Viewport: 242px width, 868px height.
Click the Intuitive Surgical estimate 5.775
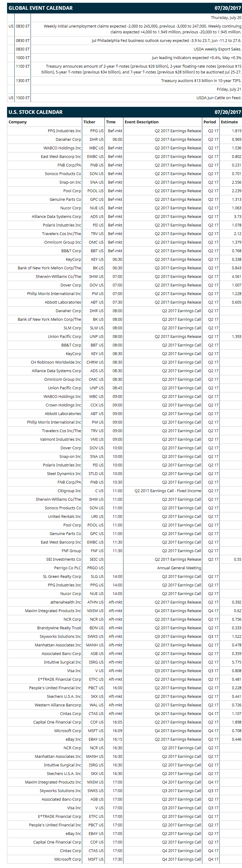236,662
